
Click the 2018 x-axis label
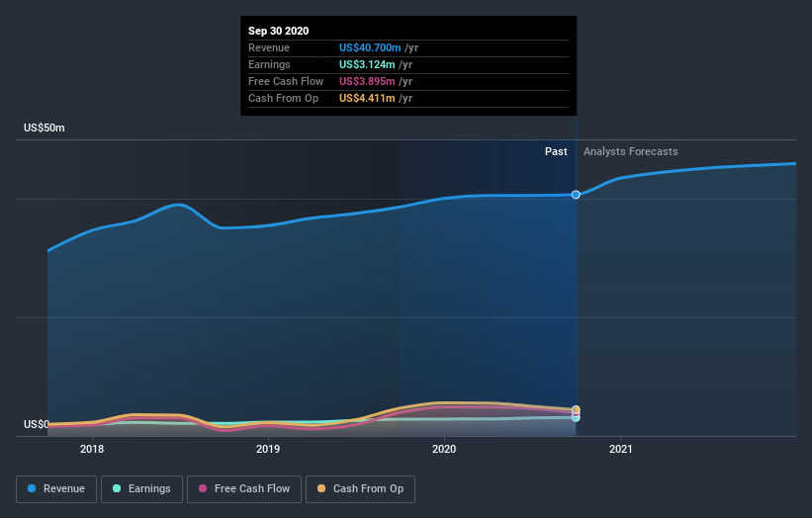[92, 449]
